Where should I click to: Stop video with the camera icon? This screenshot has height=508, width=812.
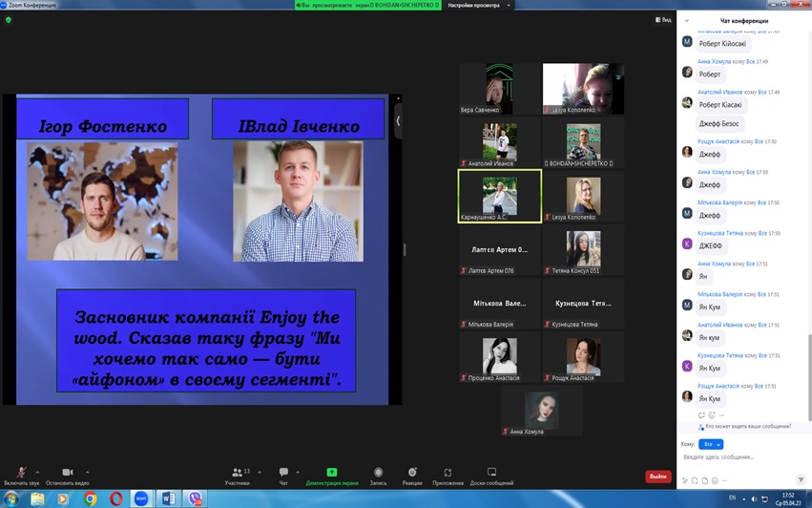pos(68,473)
